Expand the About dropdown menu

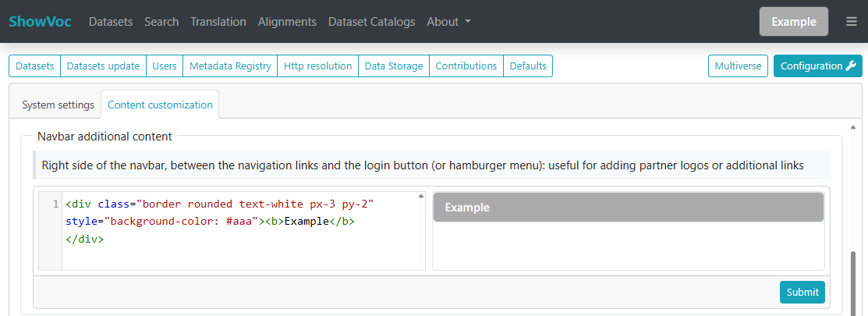click(x=448, y=22)
